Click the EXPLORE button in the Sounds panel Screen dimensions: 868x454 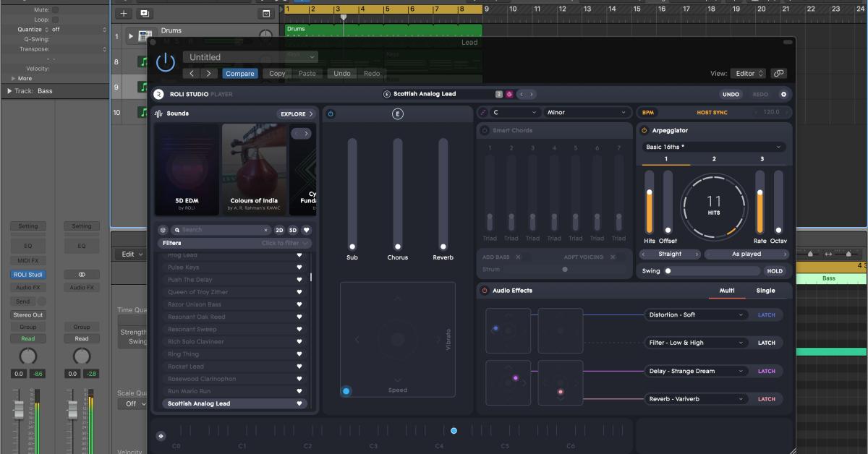[297, 113]
